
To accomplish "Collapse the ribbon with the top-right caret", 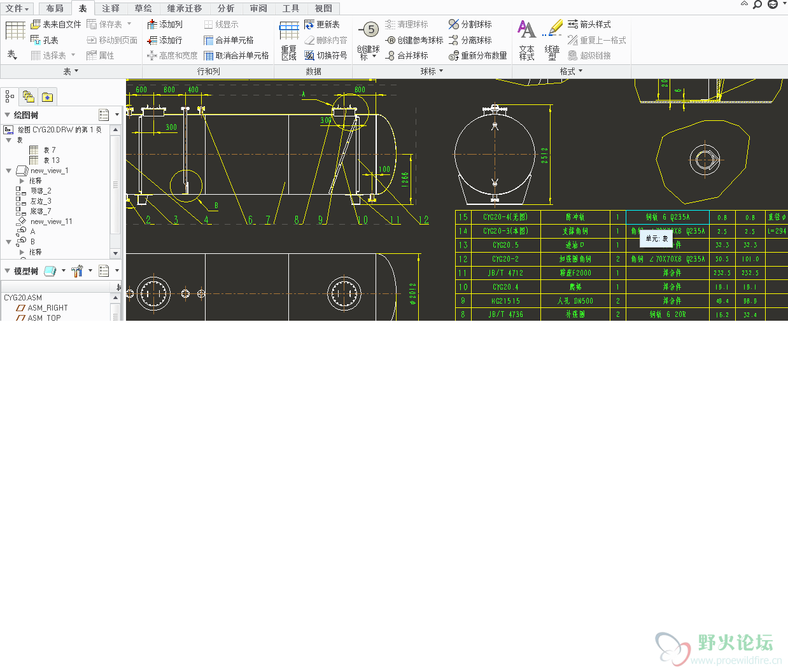I will coord(744,4).
